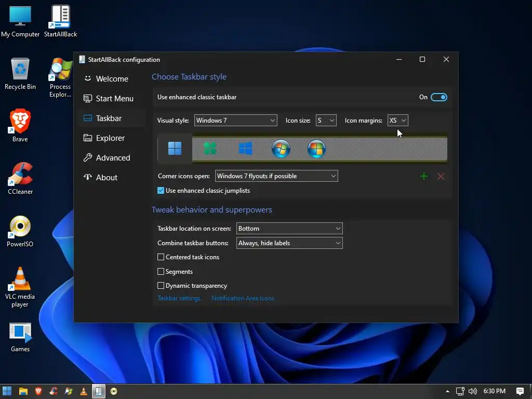This screenshot has width=532, height=399.
Task: Enable Centered task icons checkbox
Action: (x=161, y=257)
